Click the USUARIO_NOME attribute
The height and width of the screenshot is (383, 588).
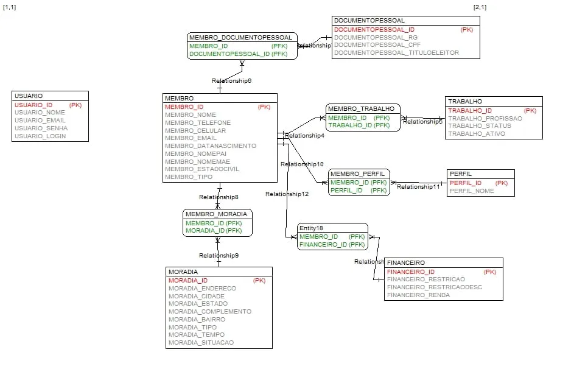tap(40, 113)
